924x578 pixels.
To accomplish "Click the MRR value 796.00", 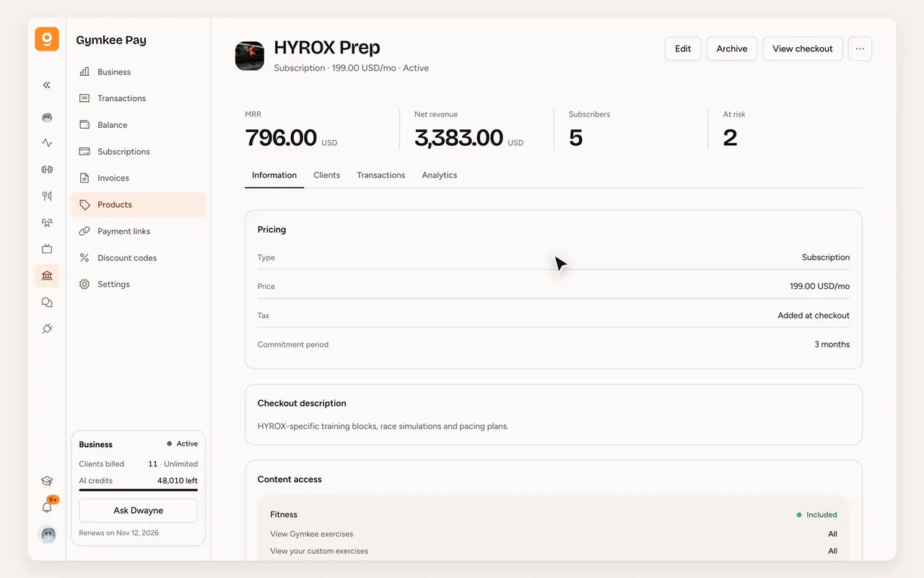I will click(x=281, y=137).
